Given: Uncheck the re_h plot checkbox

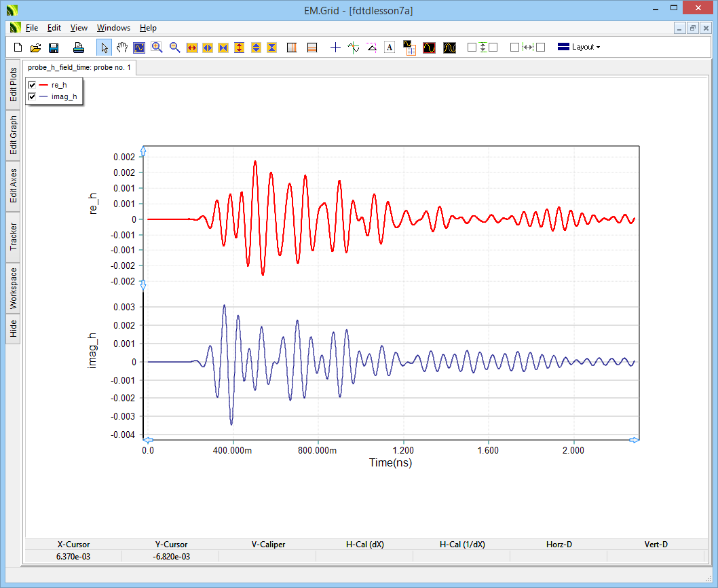Looking at the screenshot, I should pos(32,85).
